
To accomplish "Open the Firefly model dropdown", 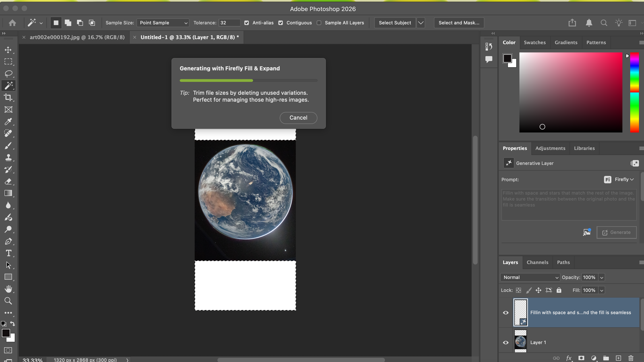I will pyautogui.click(x=623, y=180).
